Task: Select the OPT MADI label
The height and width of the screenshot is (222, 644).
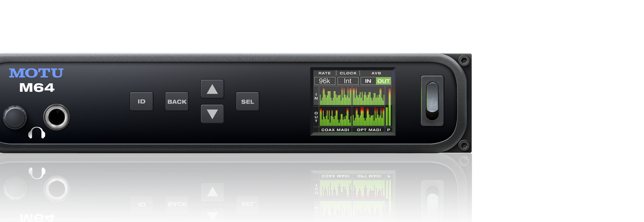Action: click(369, 130)
